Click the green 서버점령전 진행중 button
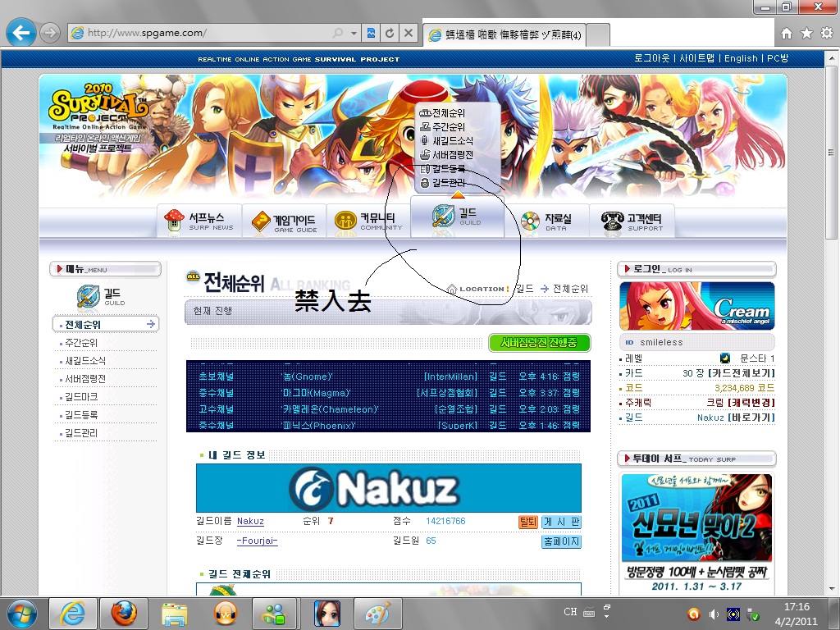The width and height of the screenshot is (840, 630). pyautogui.click(x=540, y=343)
